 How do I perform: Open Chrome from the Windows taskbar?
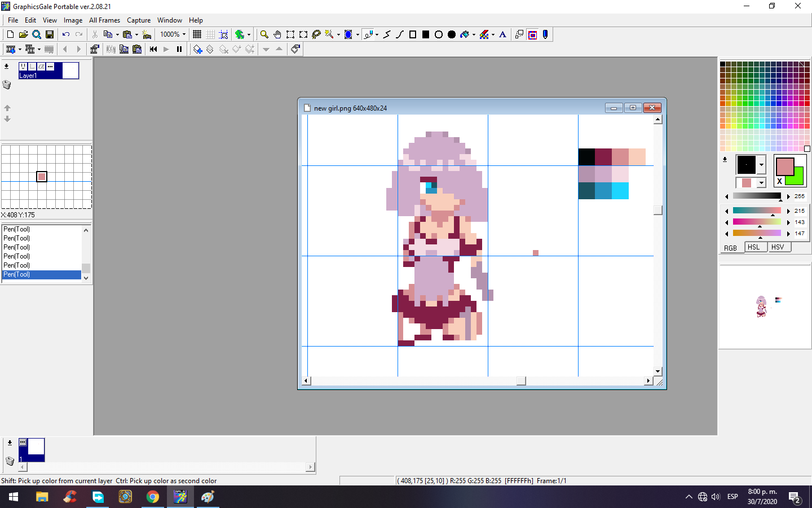pos(153,497)
